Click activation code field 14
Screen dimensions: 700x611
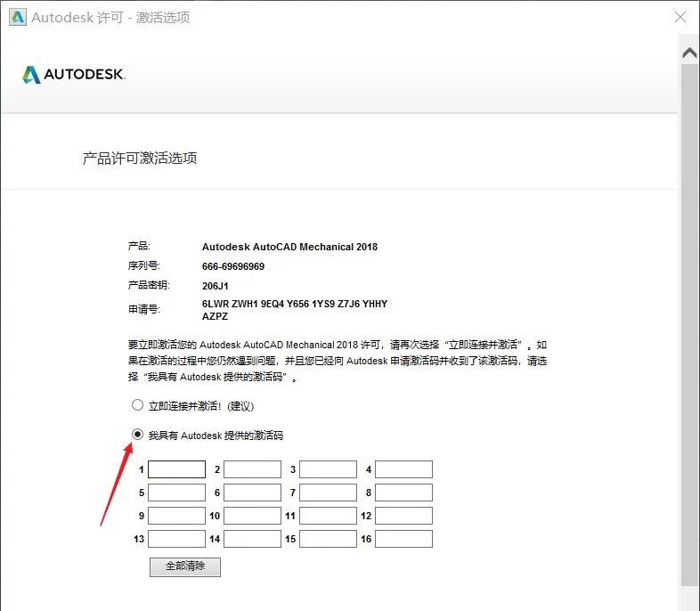252,539
